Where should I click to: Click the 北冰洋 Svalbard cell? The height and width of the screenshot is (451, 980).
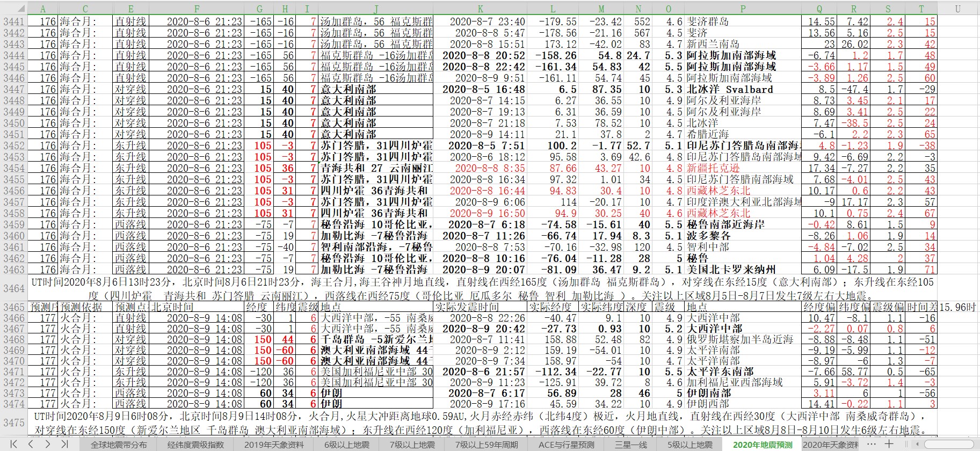(x=743, y=89)
